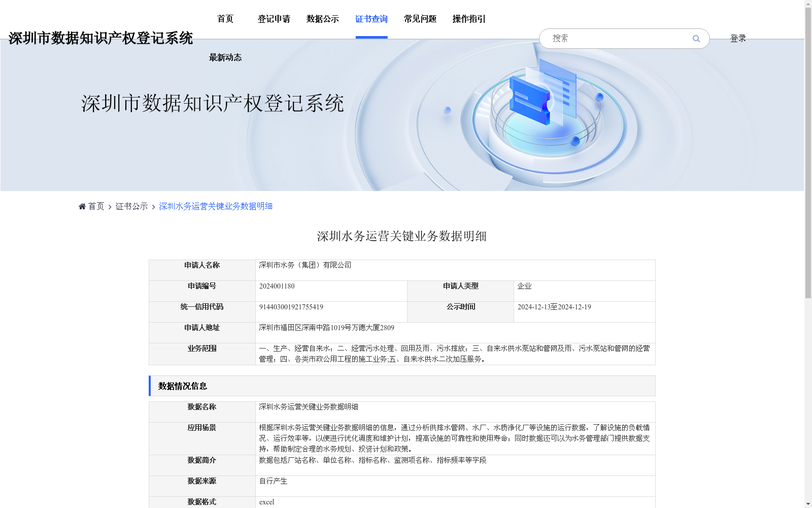
Task: Click the 企业 applicant type link
Action: pyautogui.click(x=525, y=286)
